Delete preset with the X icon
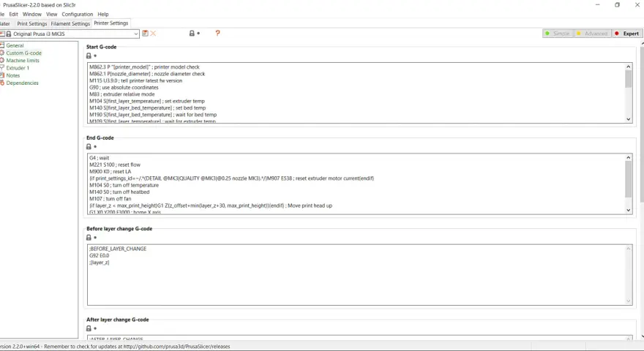 153,33
